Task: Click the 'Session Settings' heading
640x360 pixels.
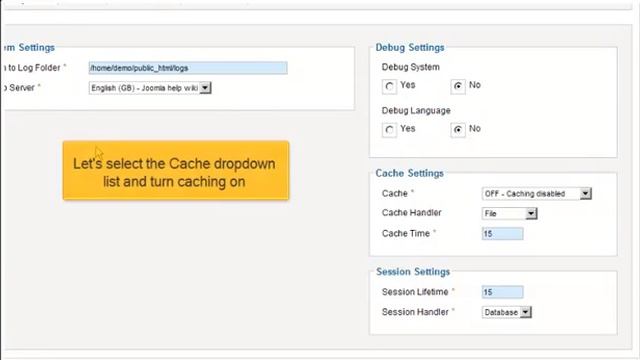Action: pyautogui.click(x=413, y=272)
